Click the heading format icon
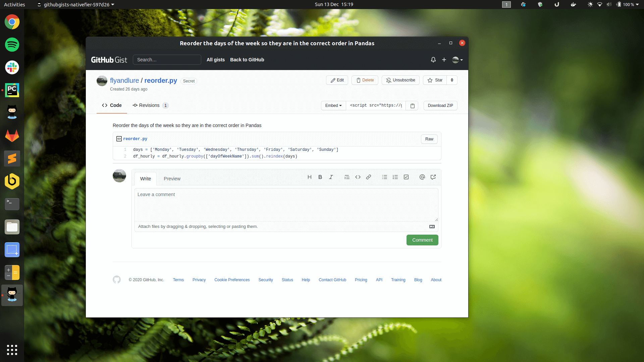Viewport: 644px width, 362px height. (309, 177)
